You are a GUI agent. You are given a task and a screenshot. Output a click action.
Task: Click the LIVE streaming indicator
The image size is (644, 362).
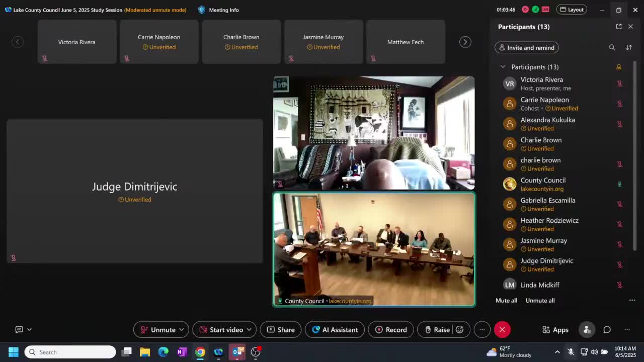pos(545,10)
